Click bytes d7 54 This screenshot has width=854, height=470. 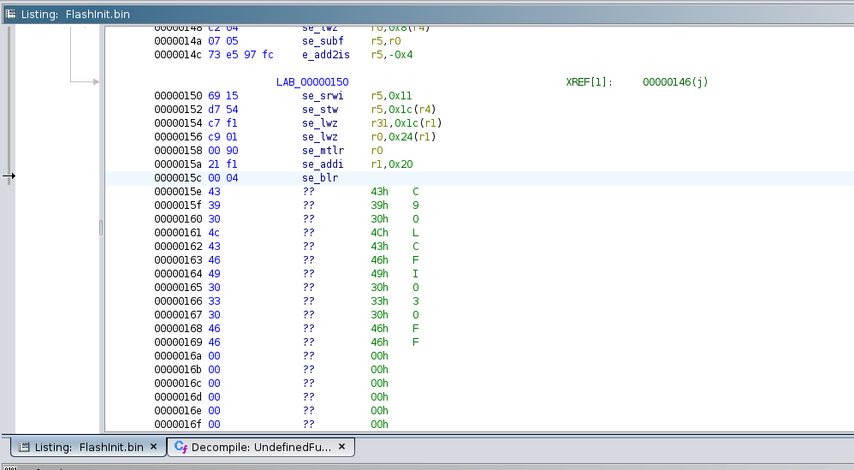(x=223, y=109)
